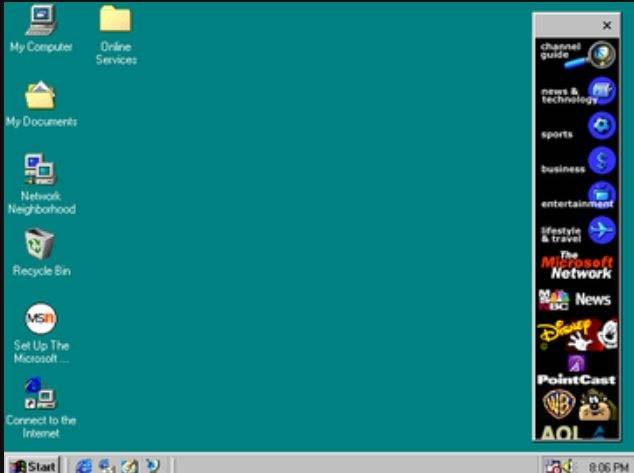Launch the Connect to the Internet icon
The height and width of the screenshot is (473, 634).
(x=40, y=394)
